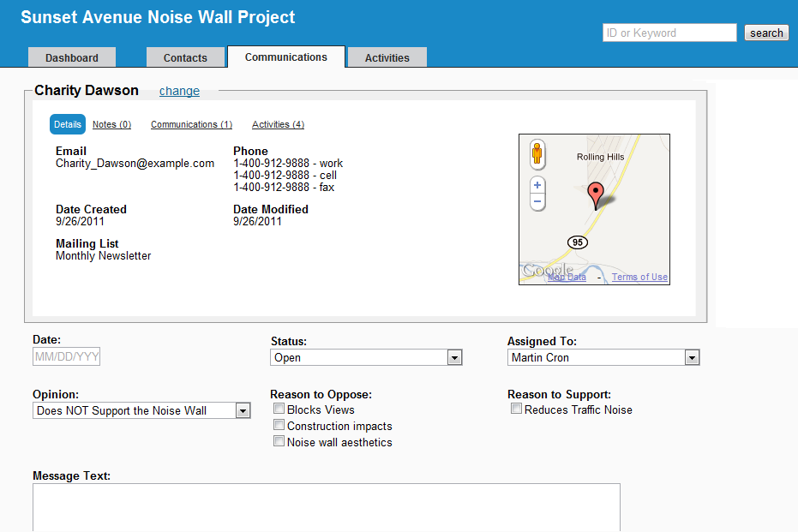Tick the Noise wall aesthetics checkbox
This screenshot has width=798, height=532.
[279, 441]
